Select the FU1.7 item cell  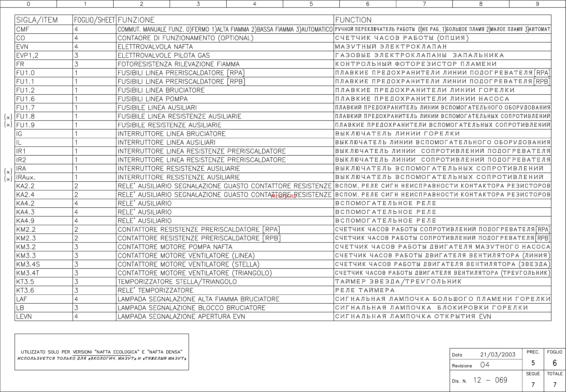pos(43,108)
